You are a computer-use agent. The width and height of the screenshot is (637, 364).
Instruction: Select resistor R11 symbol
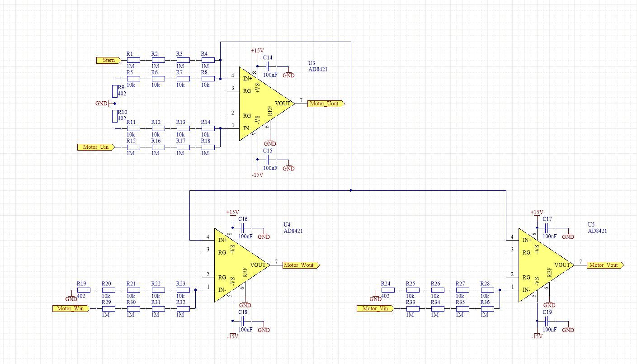[x=133, y=128]
